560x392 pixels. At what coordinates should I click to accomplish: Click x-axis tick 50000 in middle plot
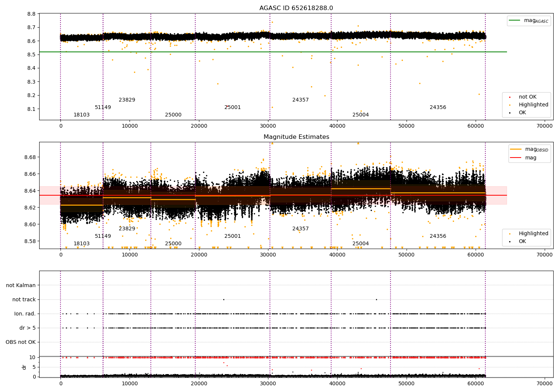click(x=406, y=255)
